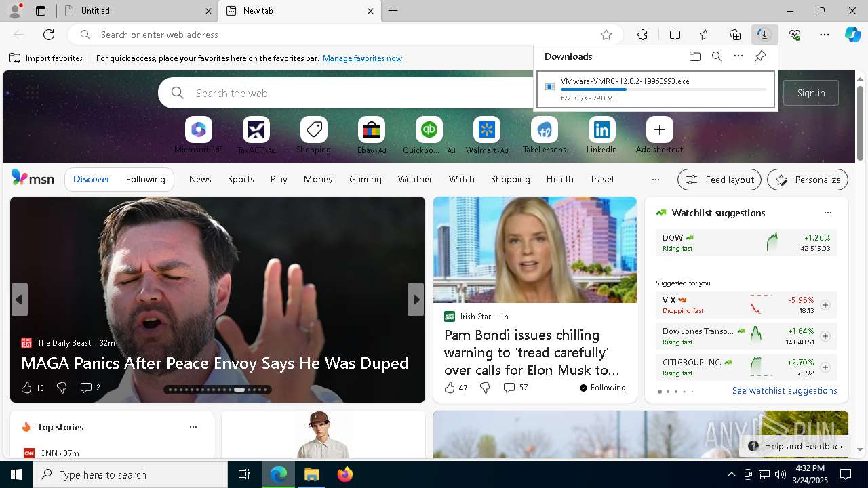Screen dimensions: 868x488
Task: Open Browser essentials heart icon
Action: click(x=795, y=35)
